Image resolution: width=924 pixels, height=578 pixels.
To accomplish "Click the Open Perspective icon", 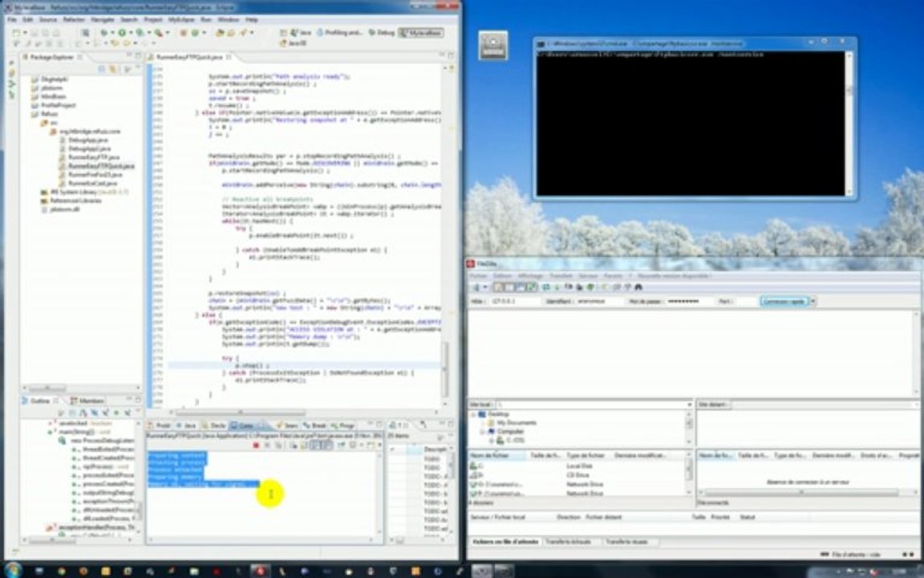I will point(284,33).
